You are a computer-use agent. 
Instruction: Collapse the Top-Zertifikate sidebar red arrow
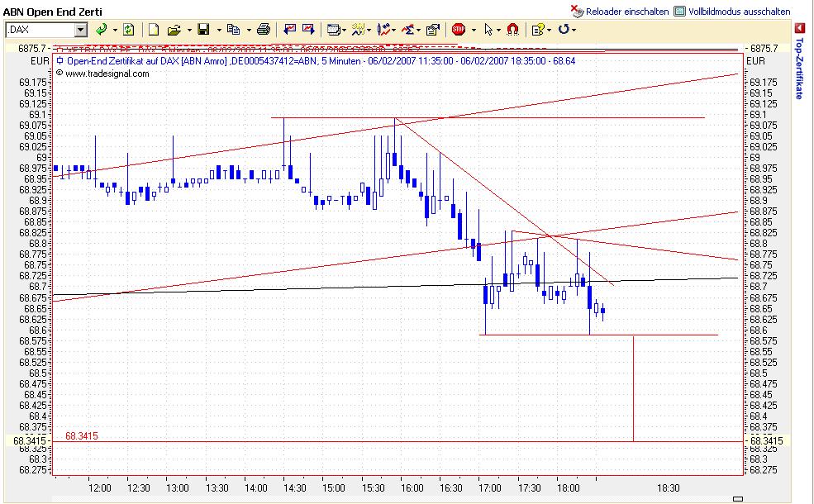tap(799, 29)
